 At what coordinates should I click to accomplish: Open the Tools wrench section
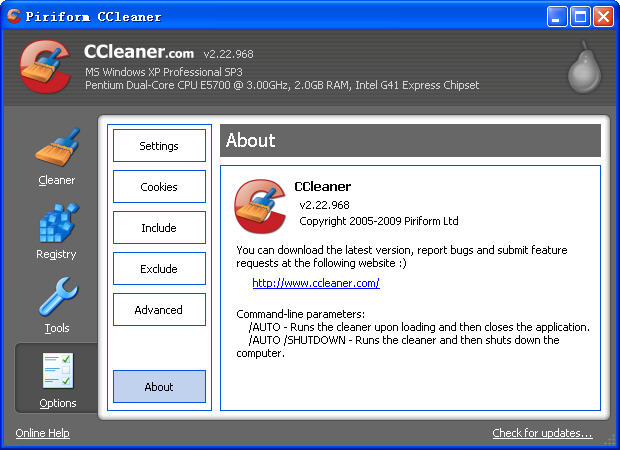coord(57,304)
